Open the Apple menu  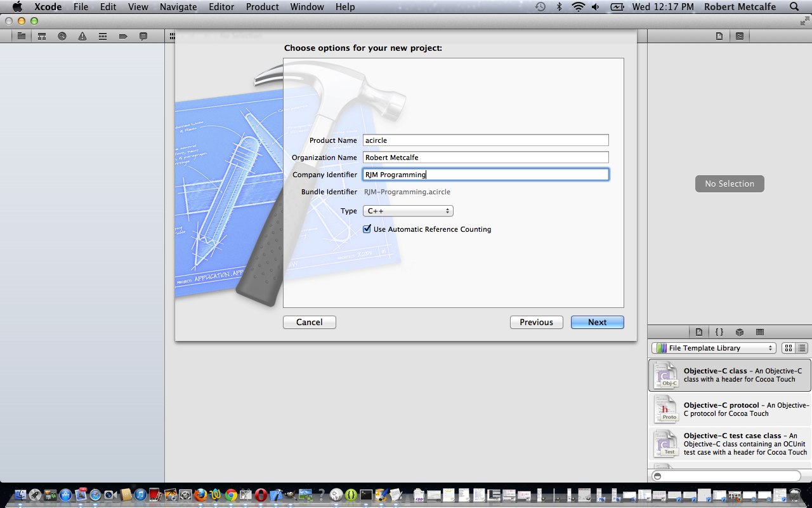[x=17, y=7]
